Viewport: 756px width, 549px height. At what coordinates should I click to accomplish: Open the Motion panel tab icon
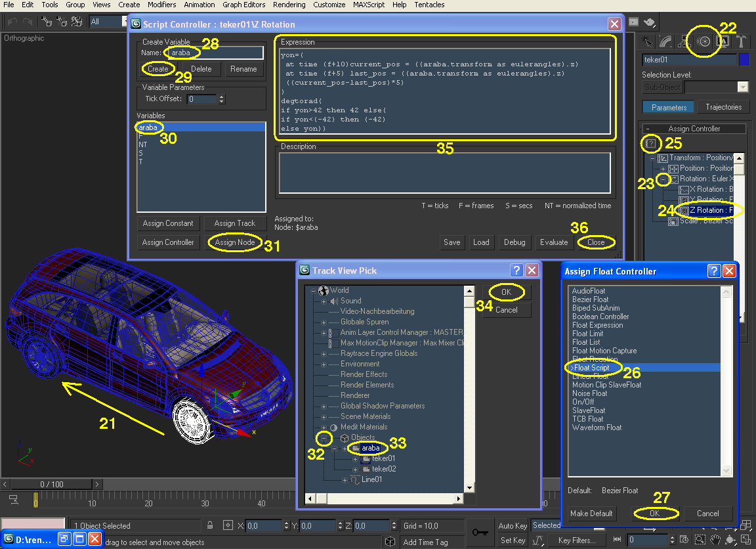pos(705,41)
